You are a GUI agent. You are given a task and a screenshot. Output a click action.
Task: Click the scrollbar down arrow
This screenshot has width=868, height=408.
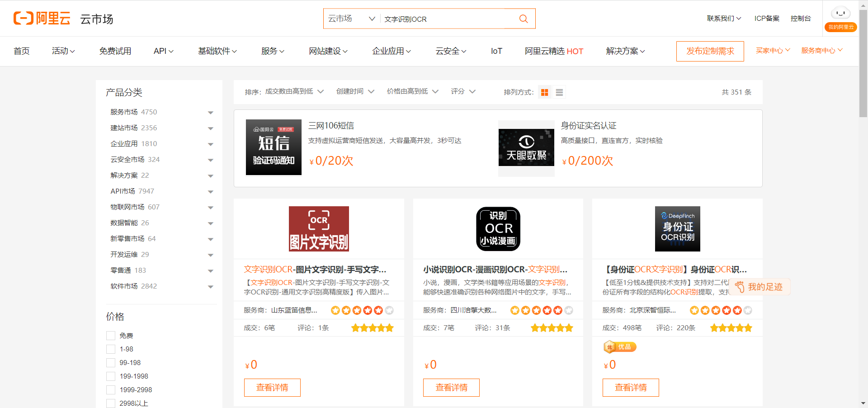click(x=863, y=403)
